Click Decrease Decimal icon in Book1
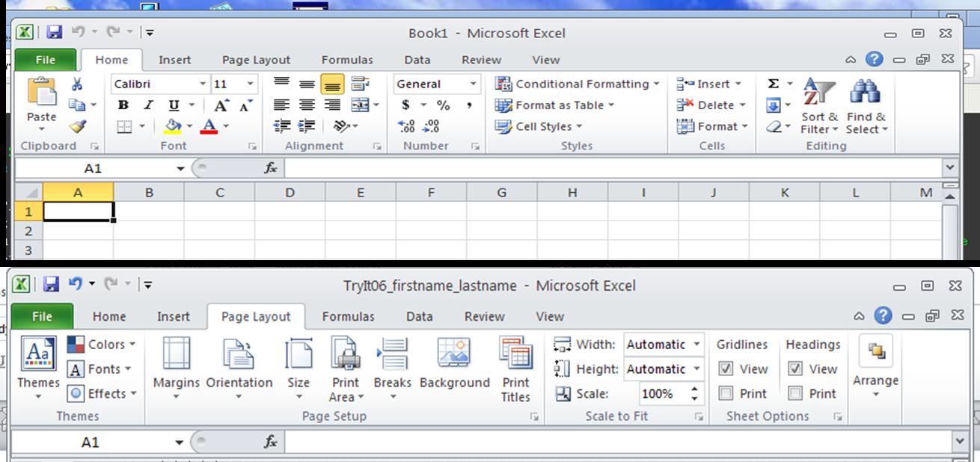 432,126
